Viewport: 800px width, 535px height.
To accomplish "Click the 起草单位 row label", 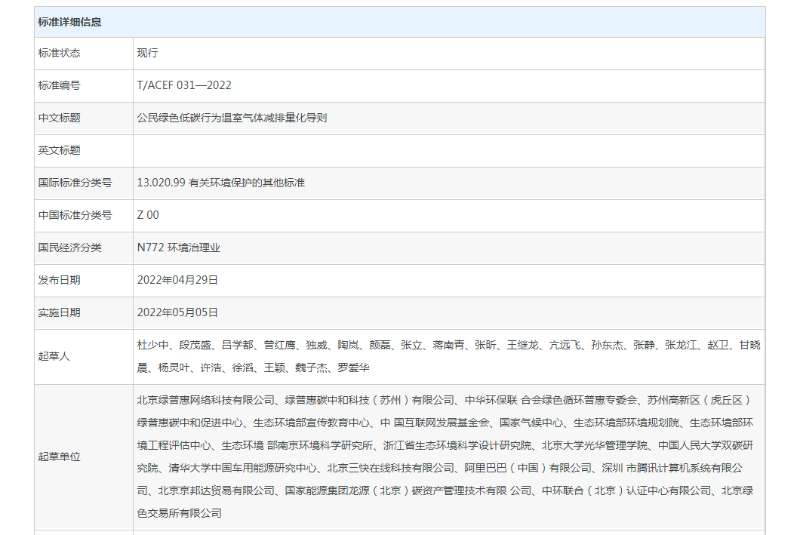I will [x=58, y=456].
